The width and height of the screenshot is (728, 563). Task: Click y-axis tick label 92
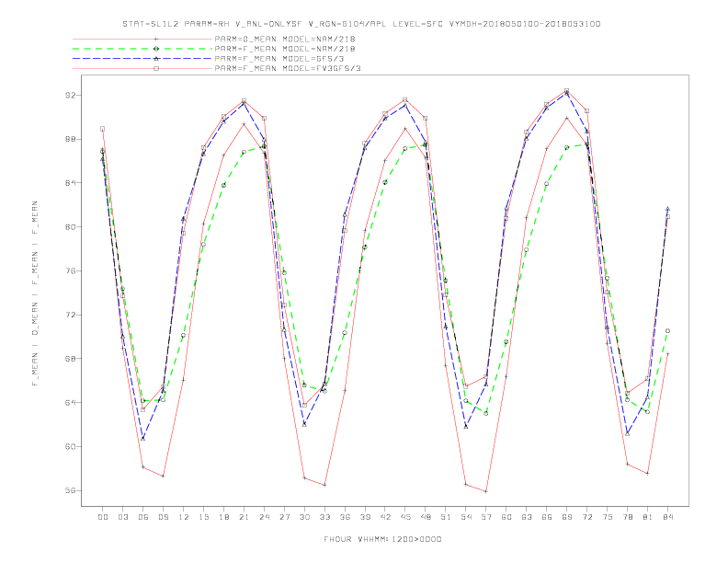click(69, 96)
